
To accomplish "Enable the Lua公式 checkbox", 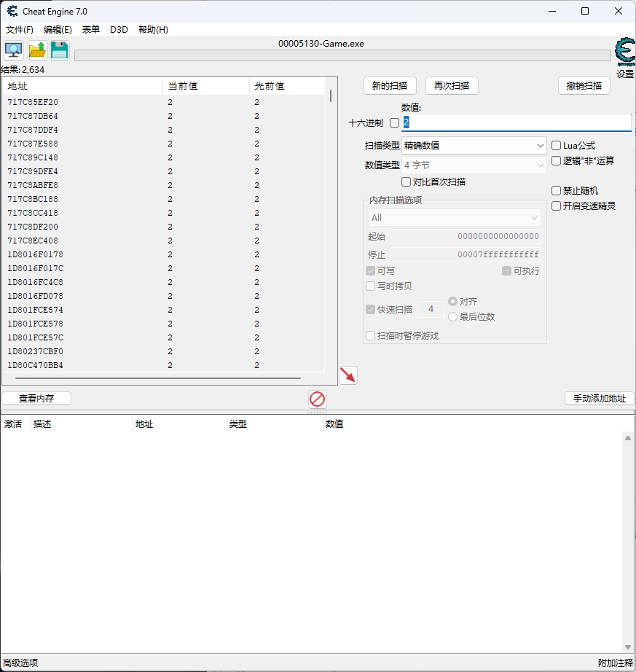I will click(556, 146).
